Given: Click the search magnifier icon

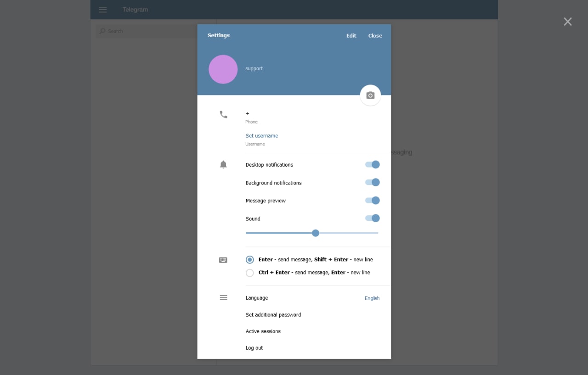Looking at the screenshot, I should pyautogui.click(x=102, y=31).
